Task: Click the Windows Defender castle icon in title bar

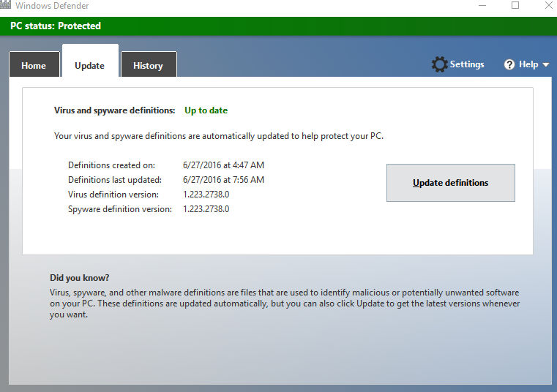Action: pos(5,4)
